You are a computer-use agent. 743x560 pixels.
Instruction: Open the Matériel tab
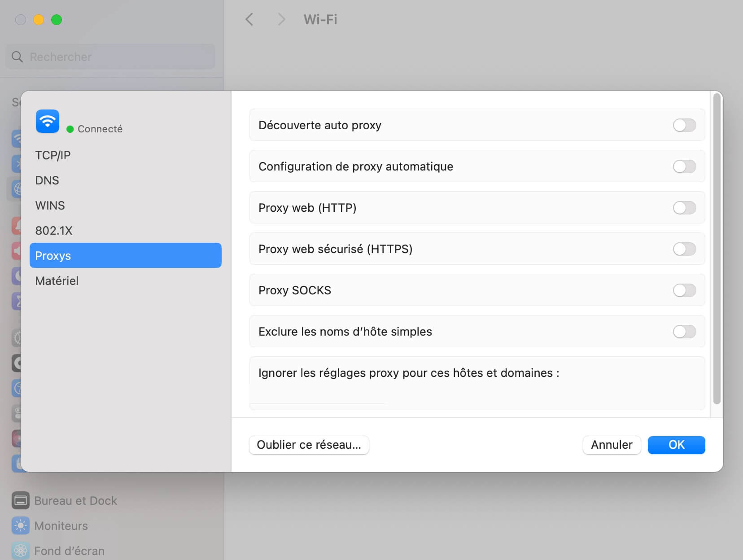click(x=126, y=281)
